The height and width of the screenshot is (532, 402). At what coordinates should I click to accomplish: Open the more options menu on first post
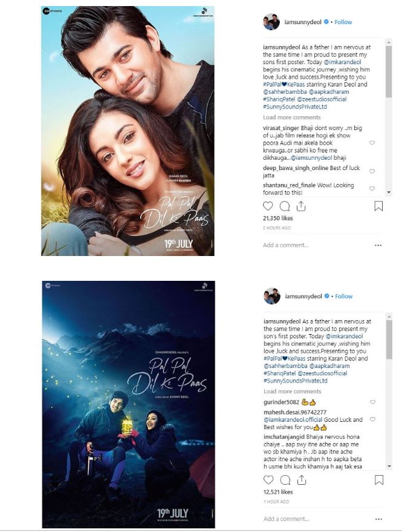coord(378,245)
